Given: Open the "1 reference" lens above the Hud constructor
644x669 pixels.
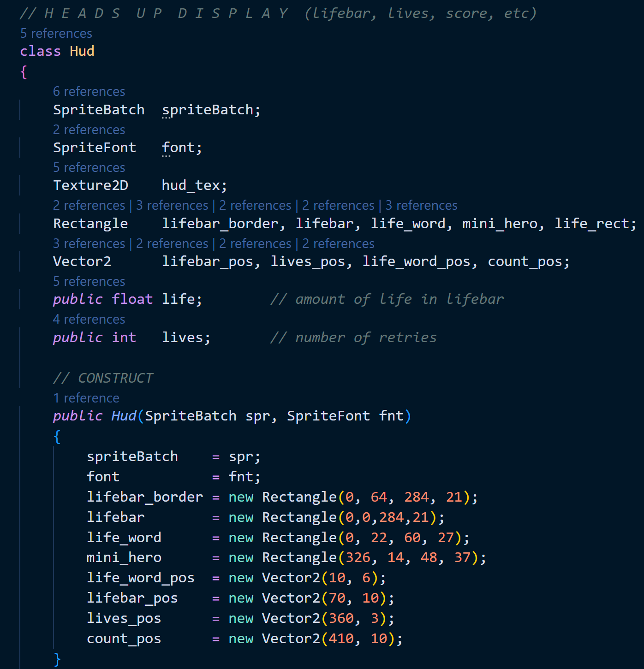Looking at the screenshot, I should click(86, 398).
